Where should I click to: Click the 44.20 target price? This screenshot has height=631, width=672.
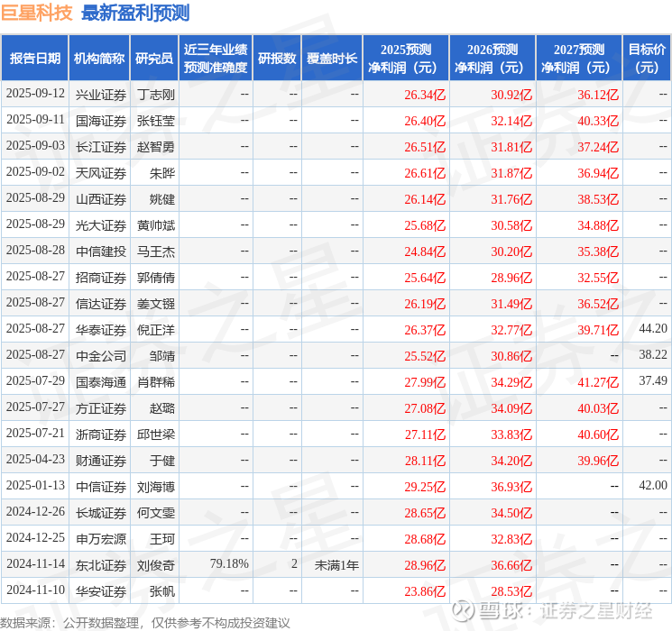pos(653,328)
